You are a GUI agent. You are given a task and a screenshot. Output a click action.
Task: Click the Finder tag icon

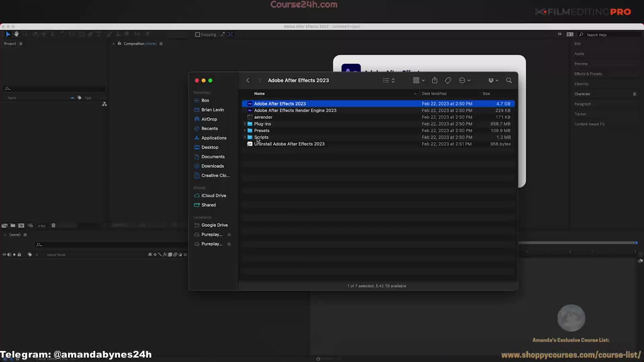click(x=448, y=80)
